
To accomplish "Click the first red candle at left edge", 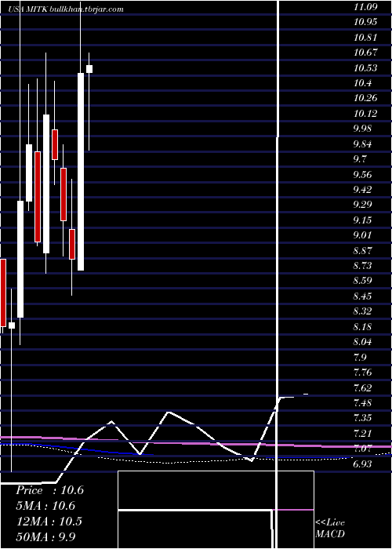I will click(x=3, y=293).
